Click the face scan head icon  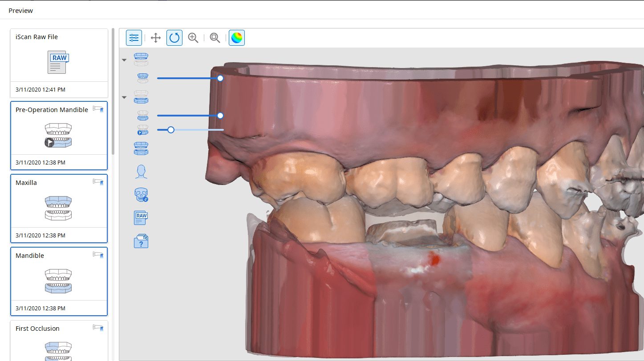(141, 172)
